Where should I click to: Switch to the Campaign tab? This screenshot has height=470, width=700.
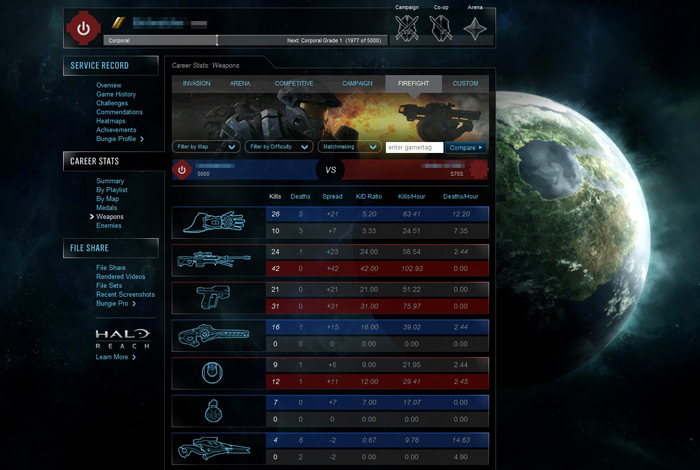point(357,84)
